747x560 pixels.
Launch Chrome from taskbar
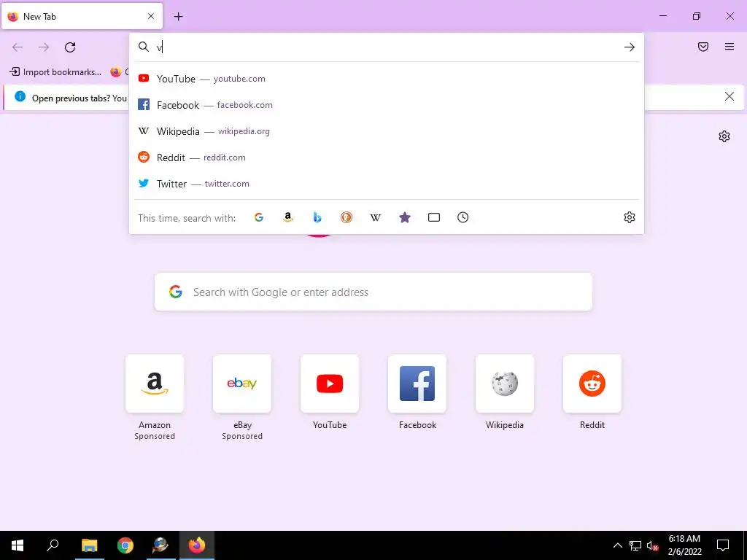tap(125, 545)
